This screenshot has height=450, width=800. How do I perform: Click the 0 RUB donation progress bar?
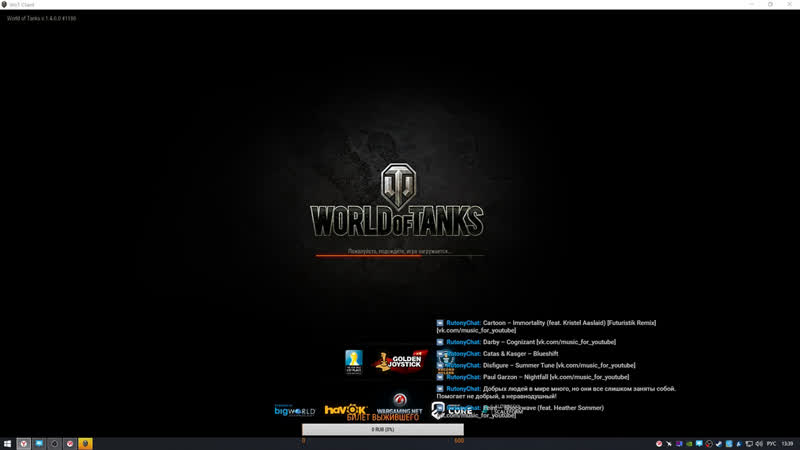coord(383,430)
